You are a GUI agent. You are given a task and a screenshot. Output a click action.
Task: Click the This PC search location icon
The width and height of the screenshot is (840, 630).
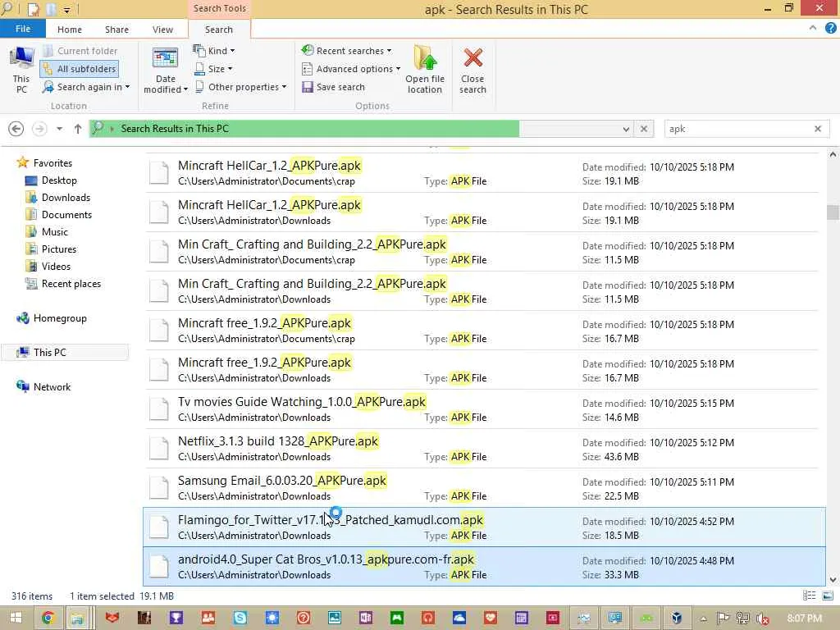coord(21,71)
